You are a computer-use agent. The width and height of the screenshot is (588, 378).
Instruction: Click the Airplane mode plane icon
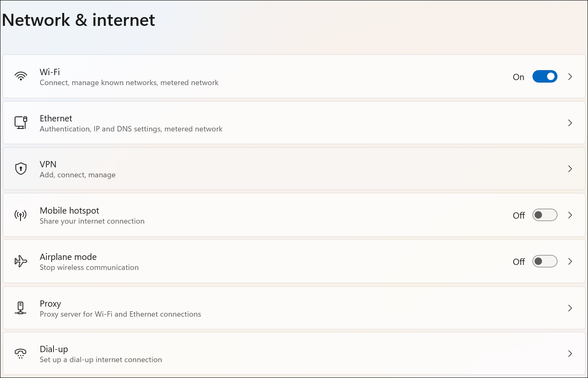[20, 261]
